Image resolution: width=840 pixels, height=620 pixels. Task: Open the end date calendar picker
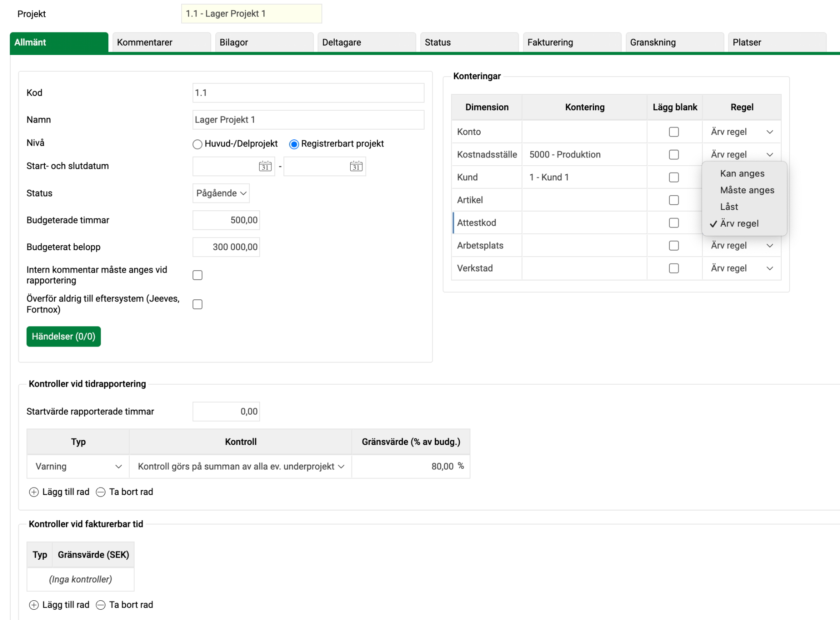point(356,166)
